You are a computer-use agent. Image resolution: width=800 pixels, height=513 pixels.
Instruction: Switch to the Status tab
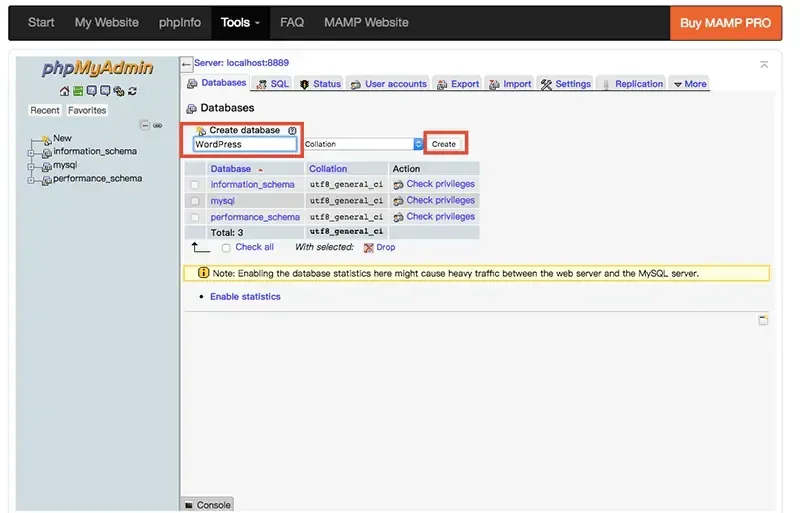pyautogui.click(x=320, y=84)
